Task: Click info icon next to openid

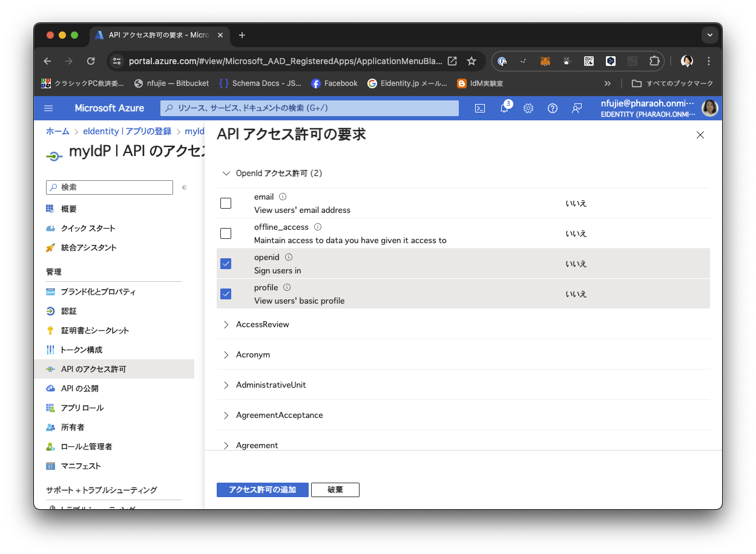Action: point(289,257)
